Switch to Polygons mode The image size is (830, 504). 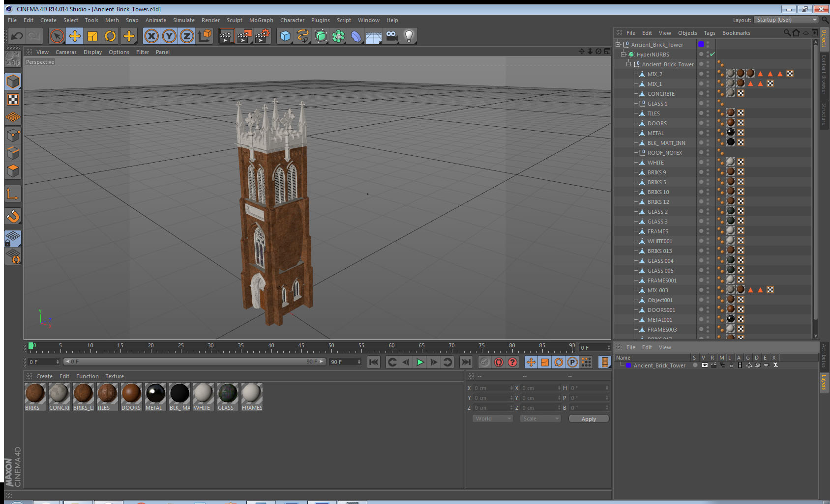[x=13, y=170]
